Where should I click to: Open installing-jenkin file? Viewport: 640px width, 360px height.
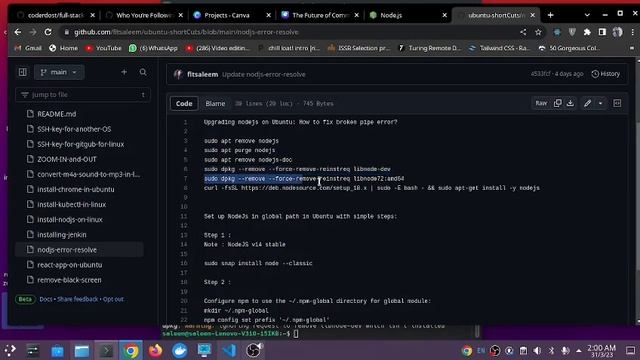pyautogui.click(x=62, y=235)
